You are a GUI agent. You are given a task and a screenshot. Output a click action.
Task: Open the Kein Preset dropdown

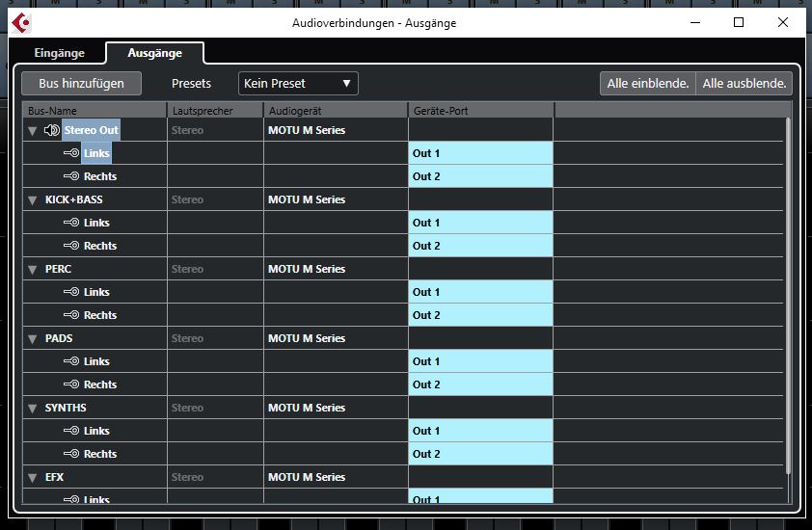pyautogui.click(x=298, y=84)
